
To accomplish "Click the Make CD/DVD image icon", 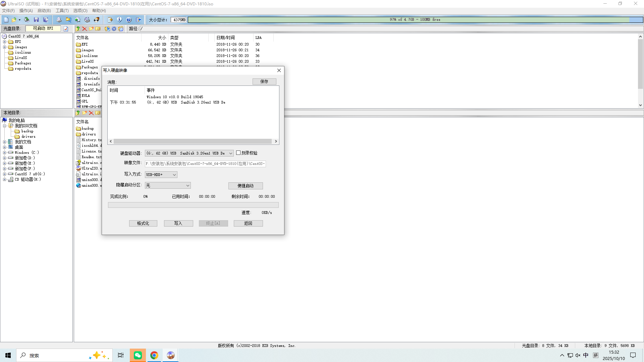I will (x=59, y=20).
